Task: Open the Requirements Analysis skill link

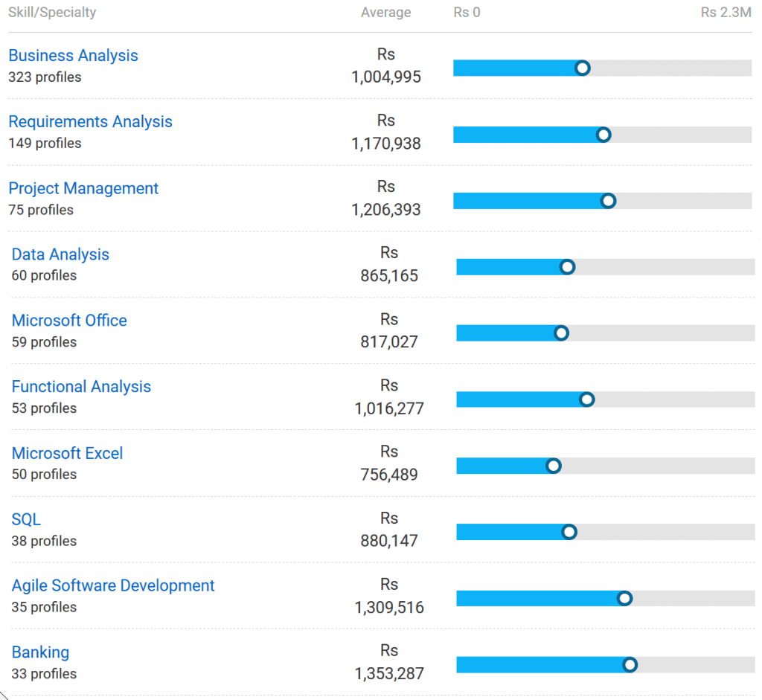Action: click(x=90, y=122)
